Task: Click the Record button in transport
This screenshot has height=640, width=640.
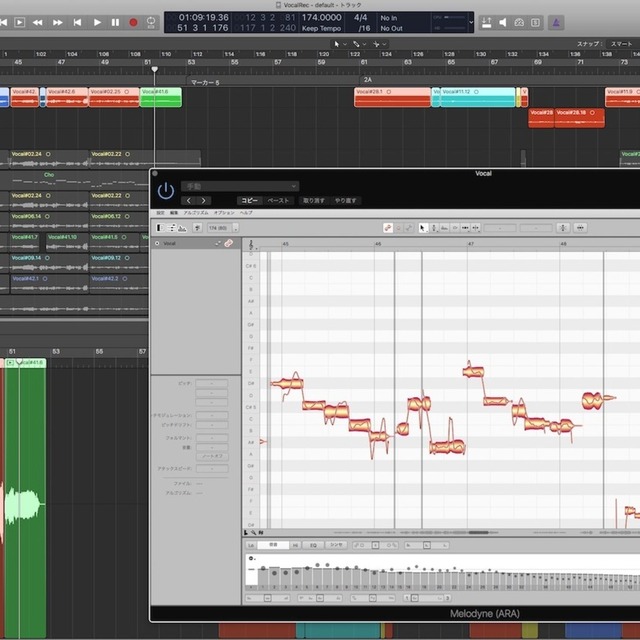Action: pyautogui.click(x=133, y=22)
